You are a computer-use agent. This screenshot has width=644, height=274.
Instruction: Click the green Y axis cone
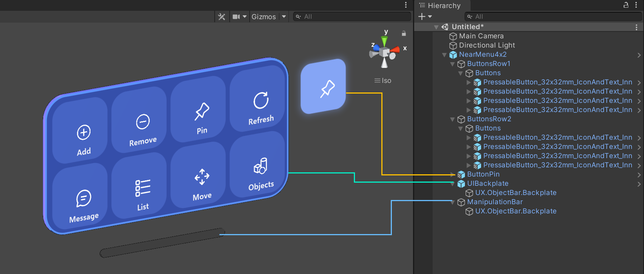(385, 41)
